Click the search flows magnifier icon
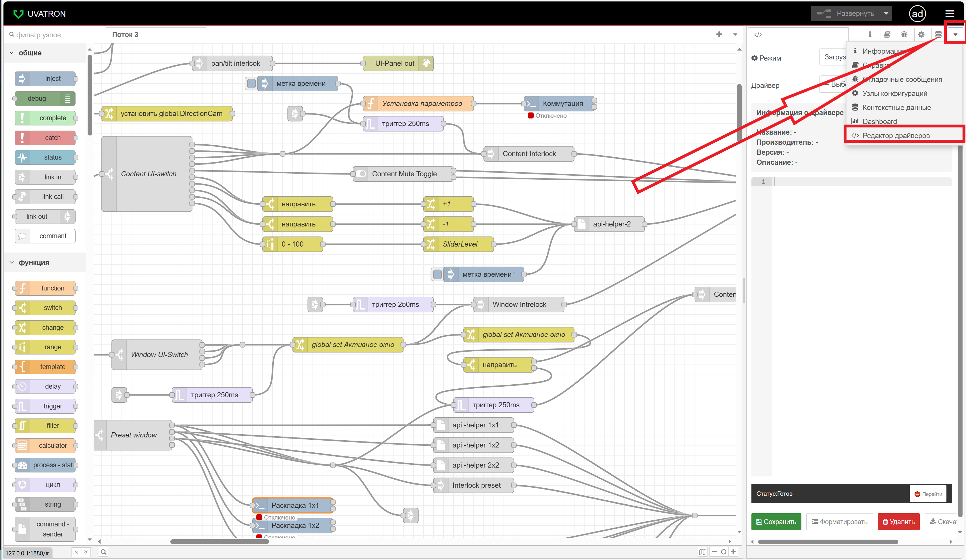966x560 pixels. pos(103,552)
